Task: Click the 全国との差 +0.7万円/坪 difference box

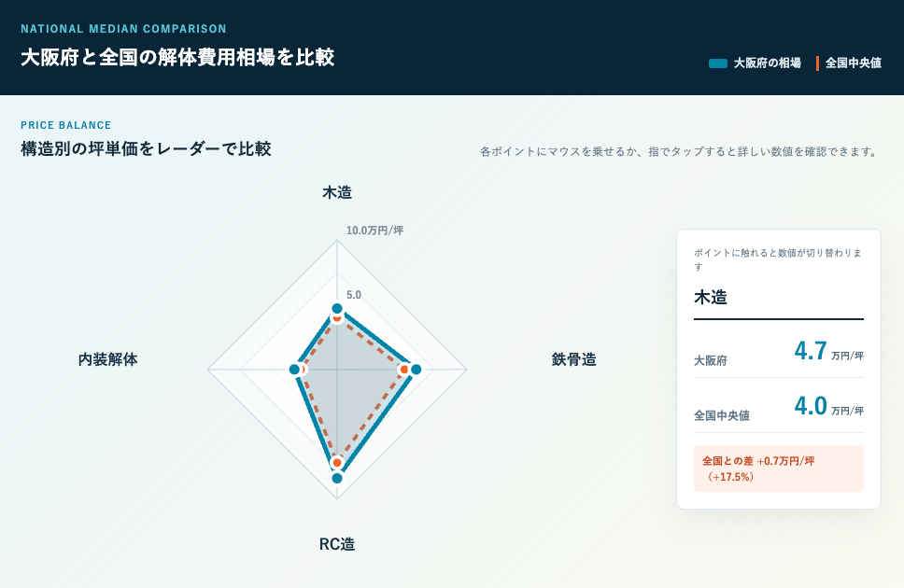Action: point(778,469)
